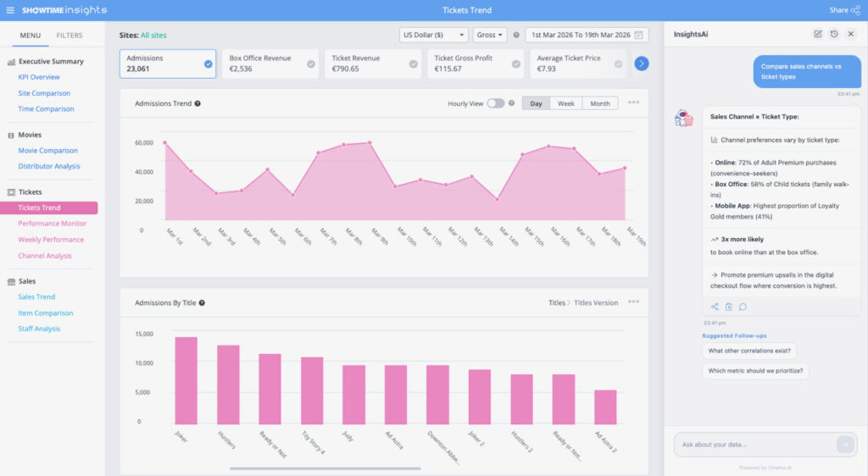Open Sales Trend page
868x476 pixels.
(36, 297)
